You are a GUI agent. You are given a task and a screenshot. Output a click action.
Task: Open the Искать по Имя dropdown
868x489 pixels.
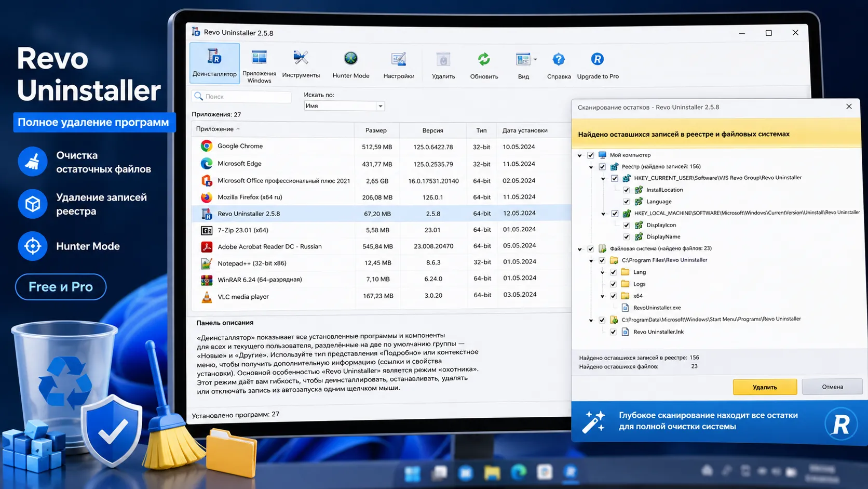pyautogui.click(x=344, y=106)
